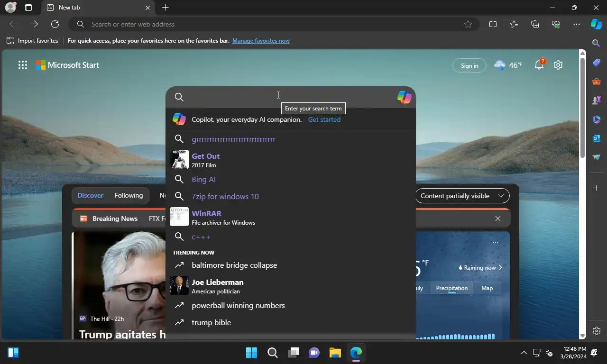Select suggestion Get Out 2017 Film
Screen dimensions: 607x364
290,160
